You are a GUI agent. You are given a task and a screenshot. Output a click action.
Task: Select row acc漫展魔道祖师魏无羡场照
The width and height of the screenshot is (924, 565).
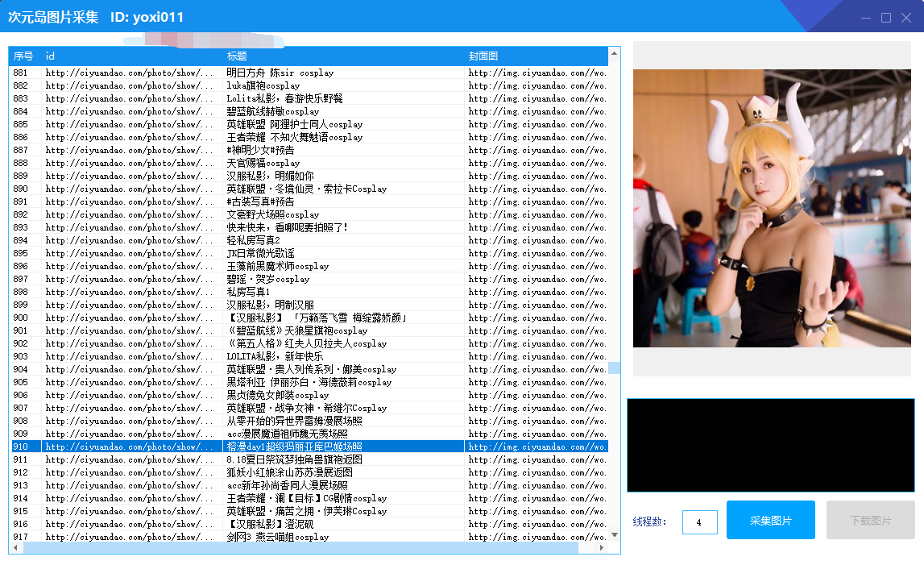(x=309, y=434)
